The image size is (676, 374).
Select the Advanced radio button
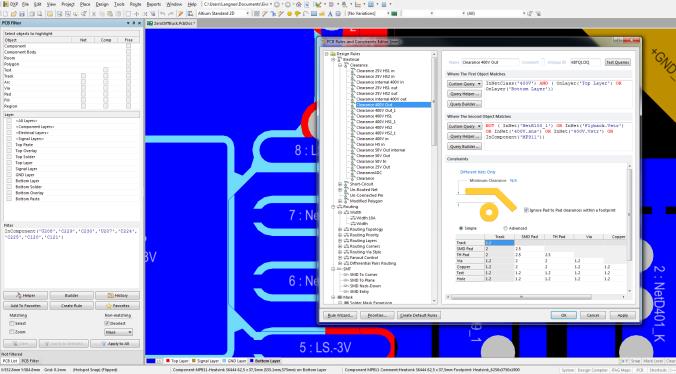pyautogui.click(x=505, y=228)
